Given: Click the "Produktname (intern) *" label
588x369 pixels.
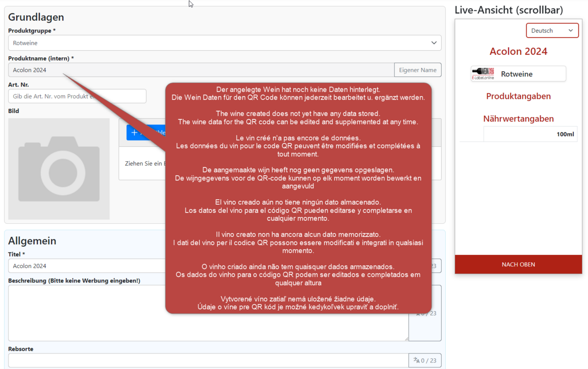Looking at the screenshot, I should click(41, 58).
